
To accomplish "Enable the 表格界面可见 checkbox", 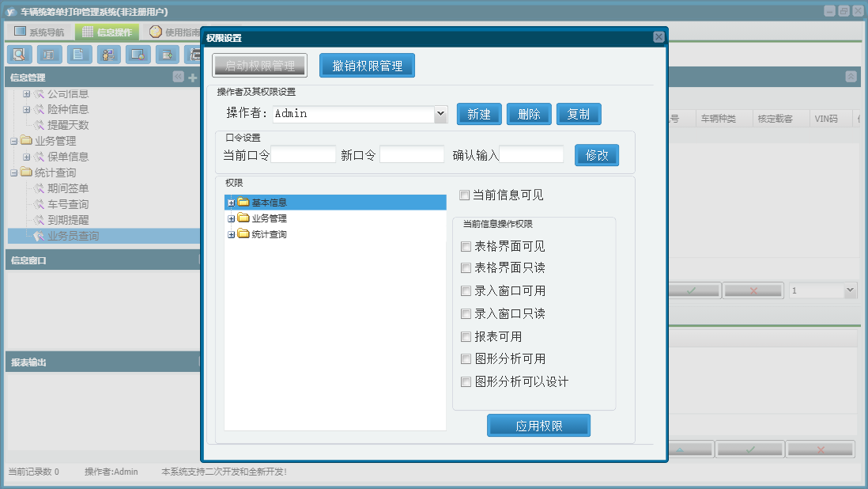I will (466, 246).
